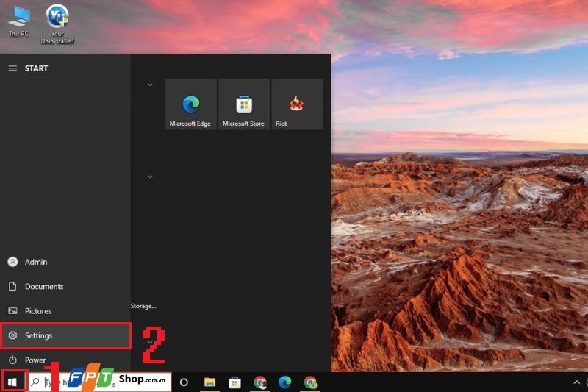Open Microsoft Edge from taskbar
588x392 pixels.
click(x=285, y=382)
